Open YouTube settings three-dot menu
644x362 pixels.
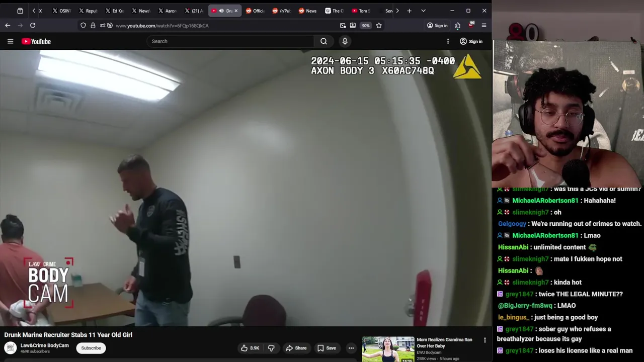[x=448, y=41]
